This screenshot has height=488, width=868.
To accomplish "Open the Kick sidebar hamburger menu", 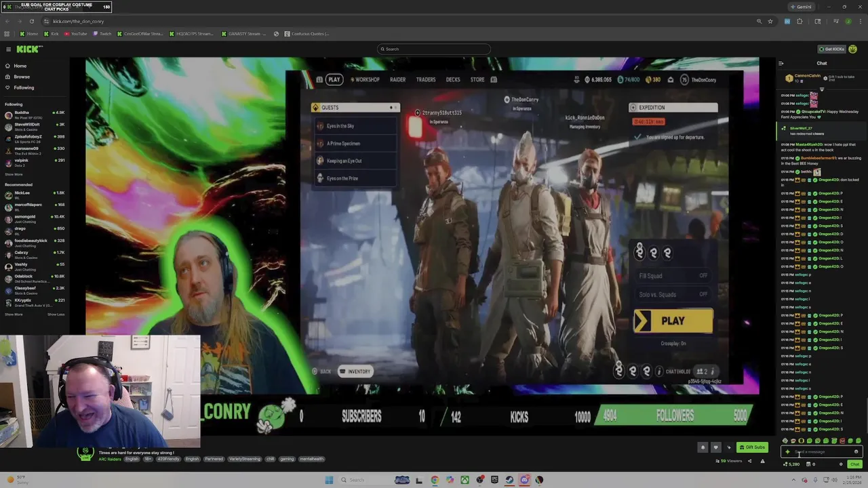I will [x=8, y=49].
